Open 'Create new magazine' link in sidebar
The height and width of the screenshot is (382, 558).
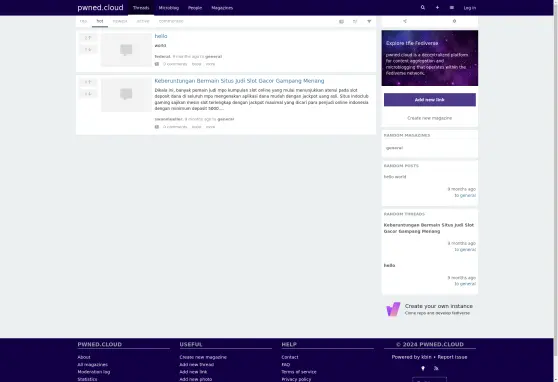430,118
